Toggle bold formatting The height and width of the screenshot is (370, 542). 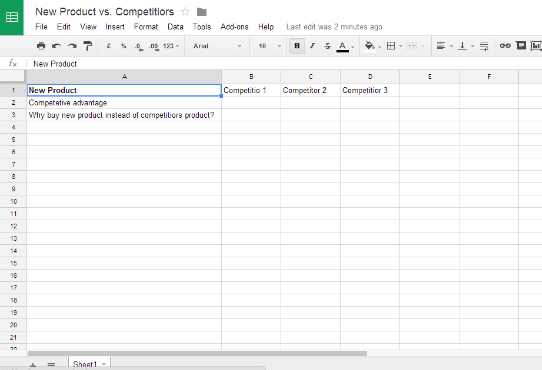(297, 46)
